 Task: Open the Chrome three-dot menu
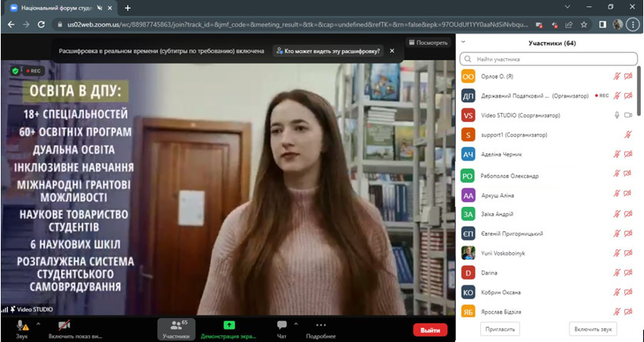click(634, 24)
